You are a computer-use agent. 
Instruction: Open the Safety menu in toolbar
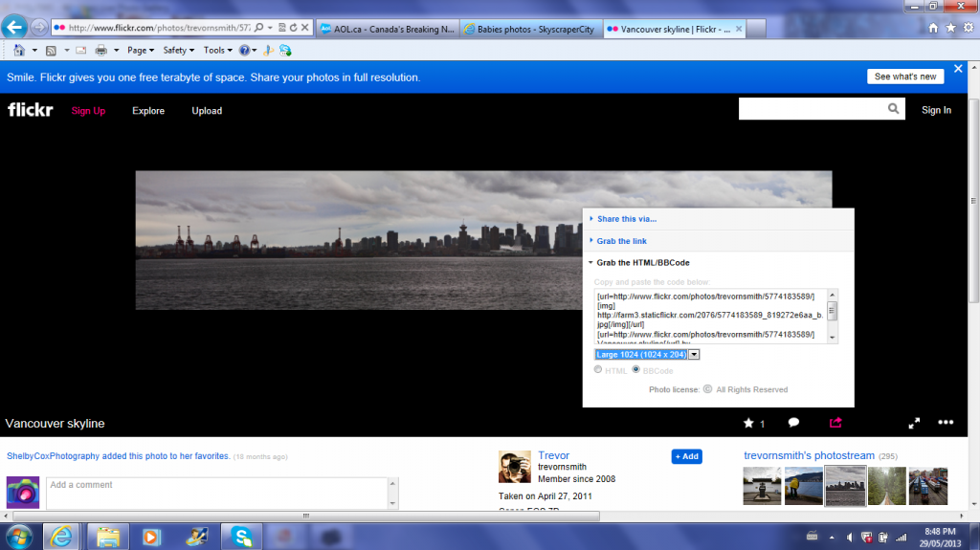[177, 50]
